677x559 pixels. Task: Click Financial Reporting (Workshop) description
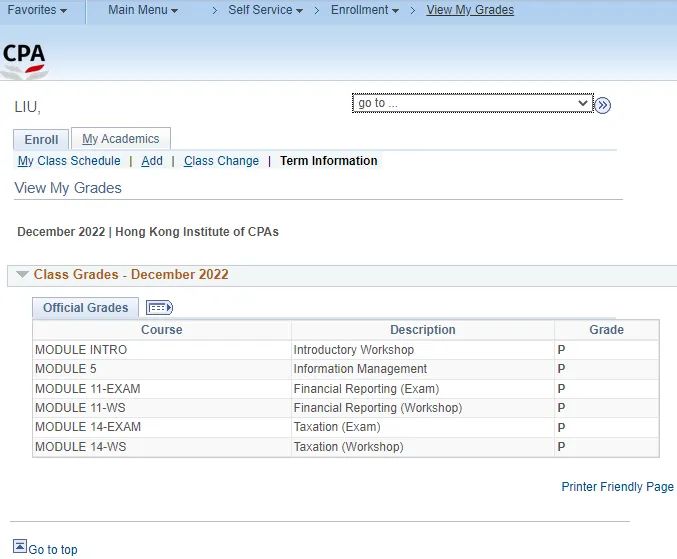[378, 408]
